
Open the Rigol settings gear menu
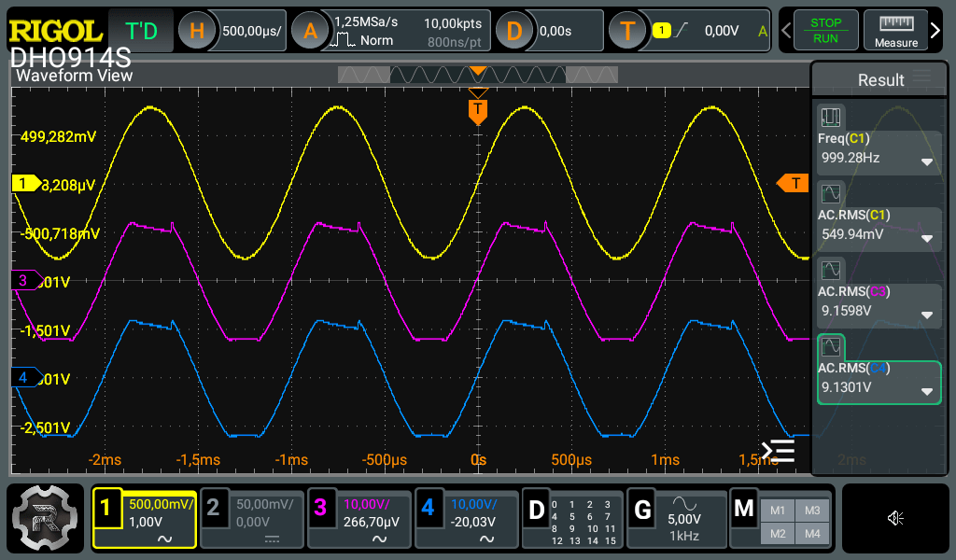click(x=45, y=518)
